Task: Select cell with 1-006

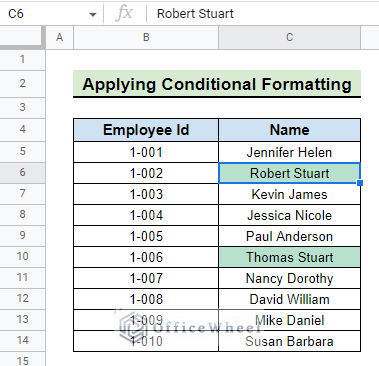Action: (146, 257)
